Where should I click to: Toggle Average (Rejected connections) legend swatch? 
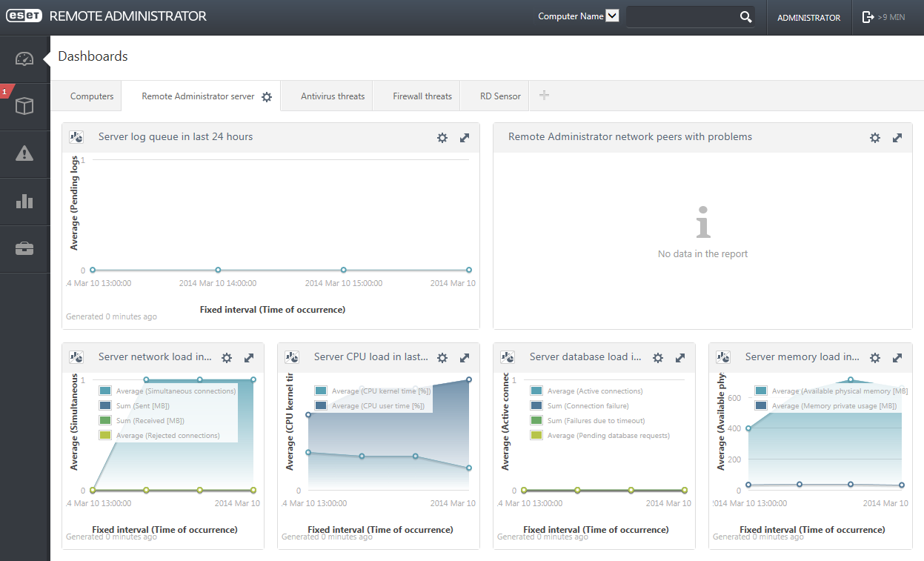(104, 435)
